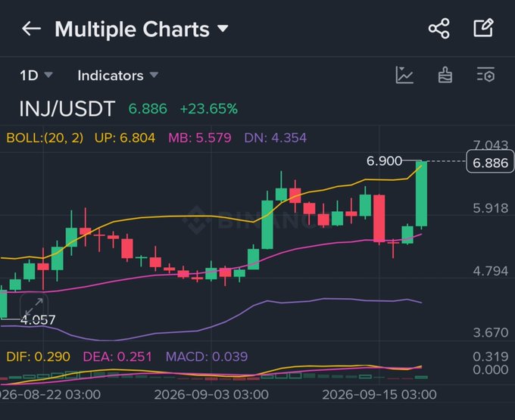The width and height of the screenshot is (515, 420).
Task: Open the edit layout icon
Action: tap(483, 28)
